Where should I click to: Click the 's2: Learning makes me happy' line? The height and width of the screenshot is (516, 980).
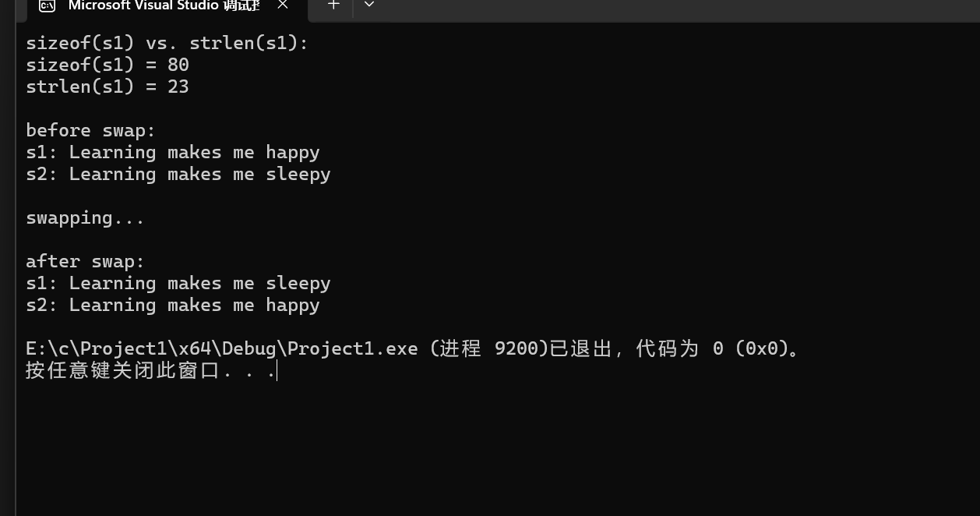173,305
